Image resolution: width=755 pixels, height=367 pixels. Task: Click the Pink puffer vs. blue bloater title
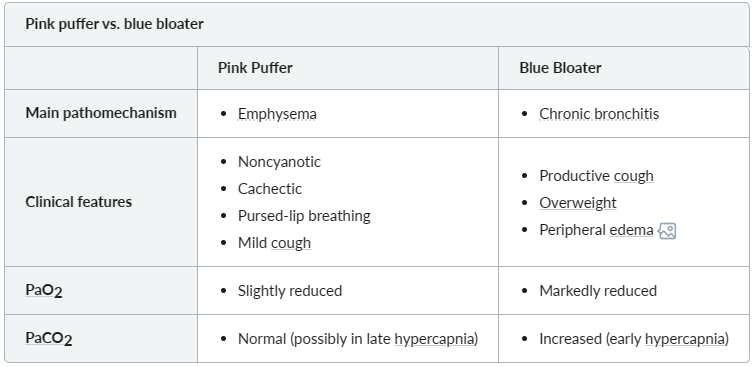[x=114, y=24]
